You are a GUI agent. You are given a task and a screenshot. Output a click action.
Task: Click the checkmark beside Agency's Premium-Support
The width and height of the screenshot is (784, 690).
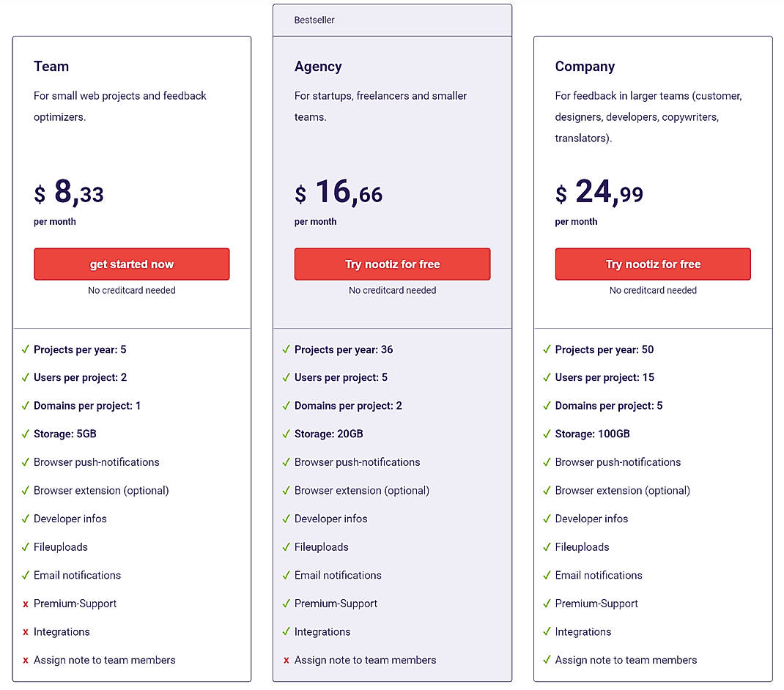tap(285, 604)
